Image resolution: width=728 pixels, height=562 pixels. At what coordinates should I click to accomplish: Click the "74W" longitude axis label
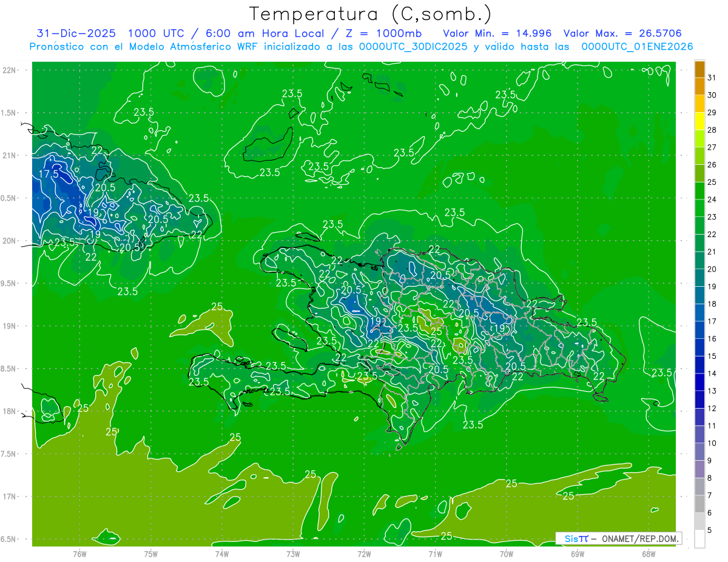pos(222,554)
